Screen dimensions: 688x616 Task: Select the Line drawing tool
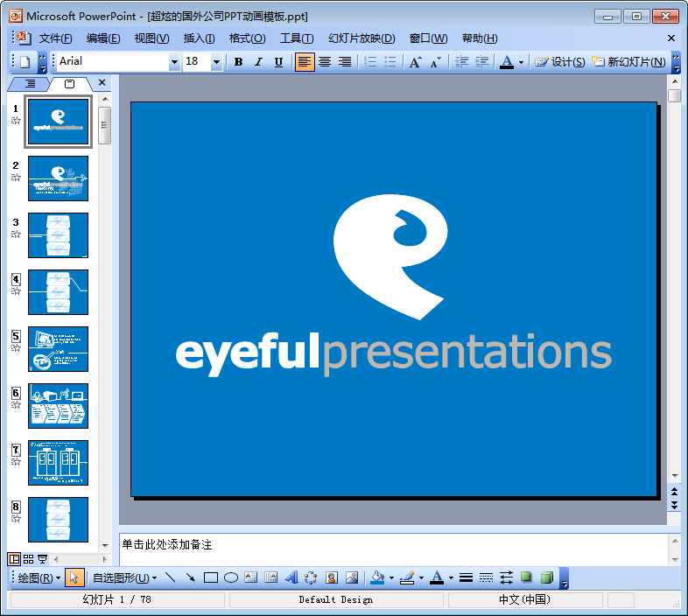click(x=170, y=577)
